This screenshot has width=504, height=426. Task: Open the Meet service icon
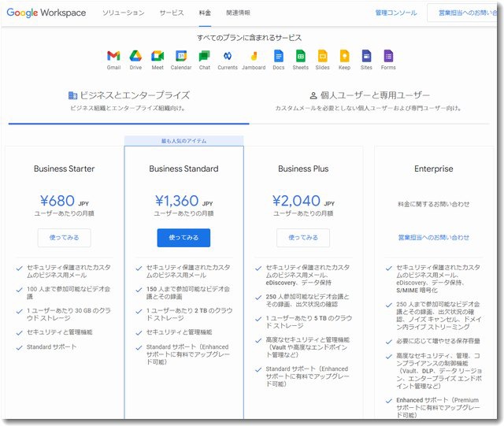(157, 56)
